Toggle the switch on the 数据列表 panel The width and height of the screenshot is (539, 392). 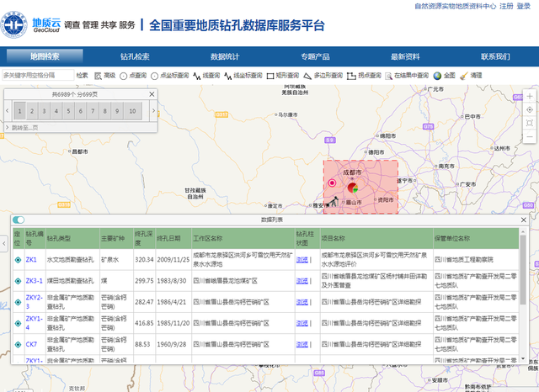[19, 220]
